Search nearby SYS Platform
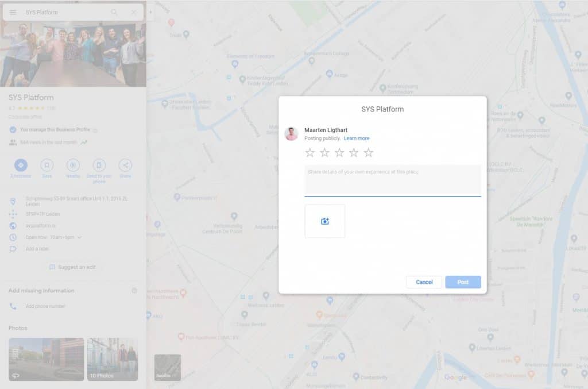The height and width of the screenshot is (389, 588). pos(73,165)
